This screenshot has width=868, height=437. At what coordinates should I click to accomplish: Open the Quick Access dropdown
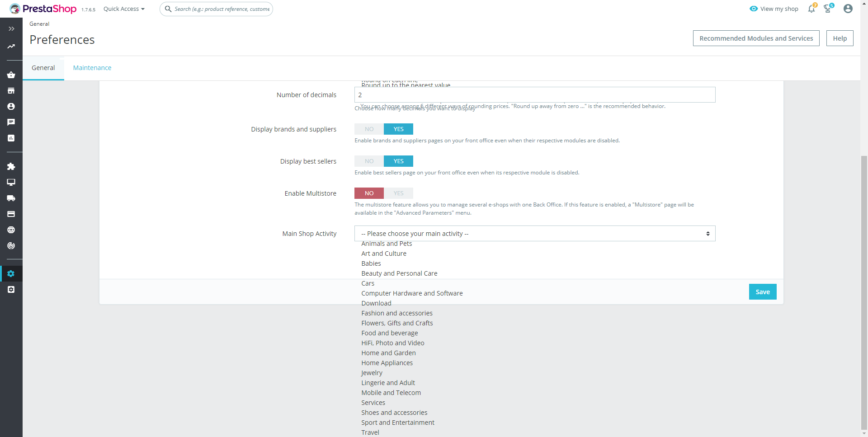coord(124,9)
